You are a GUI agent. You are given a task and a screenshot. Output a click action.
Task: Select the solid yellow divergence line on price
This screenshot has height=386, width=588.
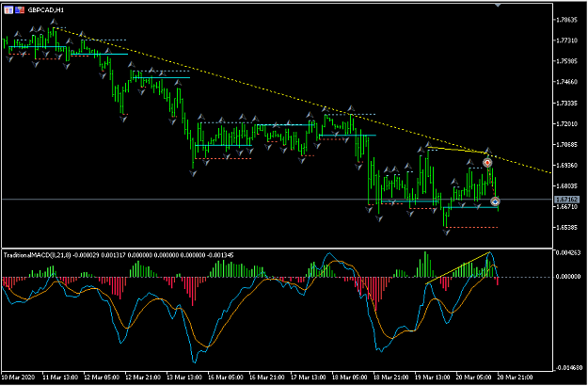coord(458,150)
